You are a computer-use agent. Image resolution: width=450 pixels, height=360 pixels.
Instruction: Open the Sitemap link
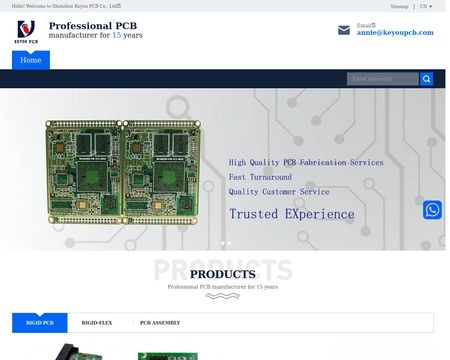click(399, 6)
